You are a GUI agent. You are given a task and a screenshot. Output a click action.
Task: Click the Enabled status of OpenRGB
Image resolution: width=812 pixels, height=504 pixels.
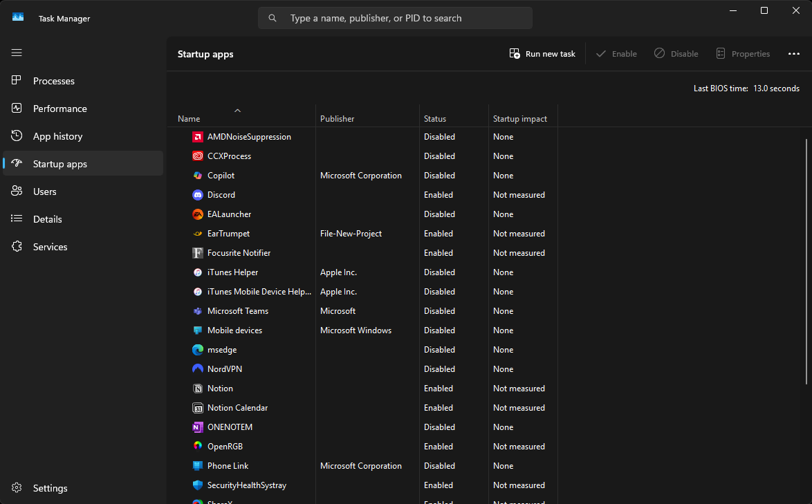[x=438, y=446]
